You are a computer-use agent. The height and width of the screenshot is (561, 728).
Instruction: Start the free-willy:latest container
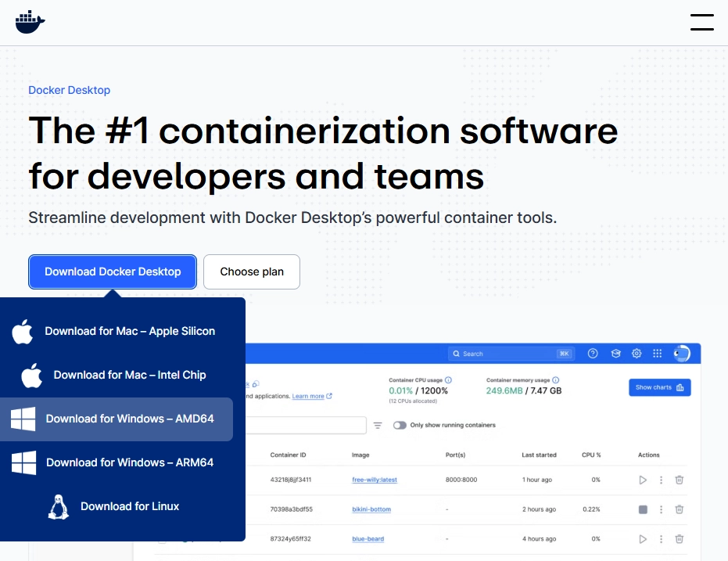coord(643,480)
